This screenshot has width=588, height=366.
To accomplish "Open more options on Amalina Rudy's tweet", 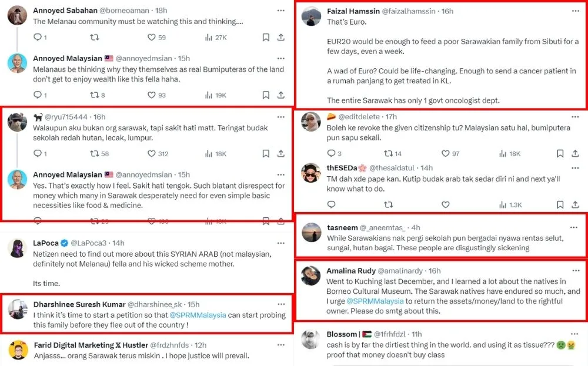I will 574,271.
